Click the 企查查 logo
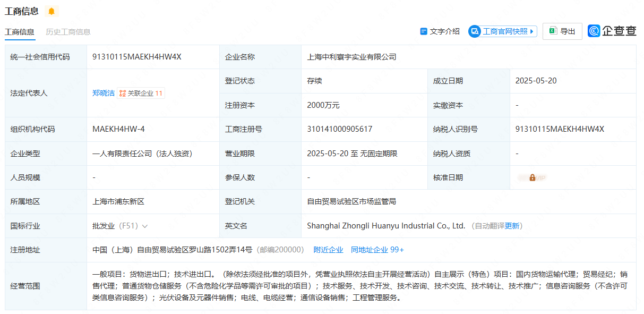The width and height of the screenshot is (644, 314). click(612, 31)
